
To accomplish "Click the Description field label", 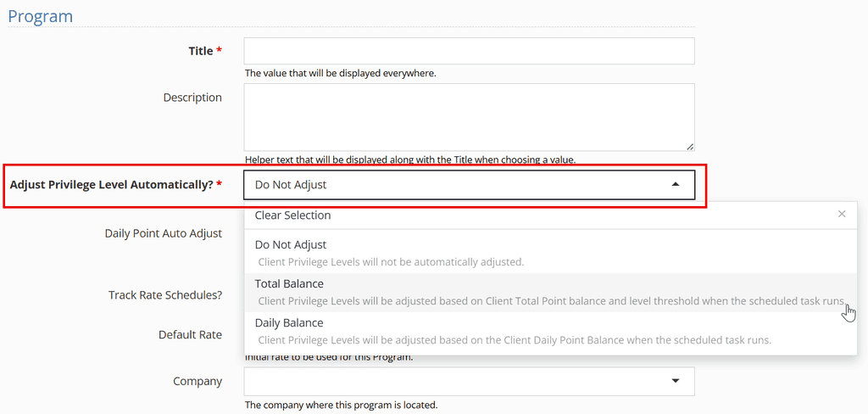I will pos(192,98).
